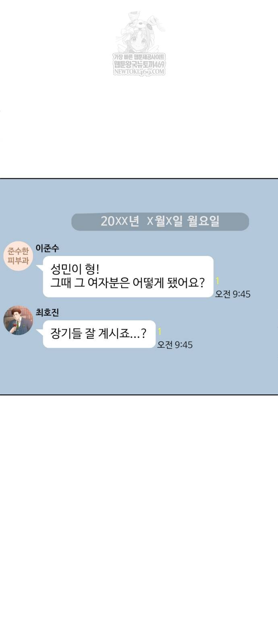278x644 pixels.
Task: Click the bunny girl watermark illustration
Action: pos(139,32)
